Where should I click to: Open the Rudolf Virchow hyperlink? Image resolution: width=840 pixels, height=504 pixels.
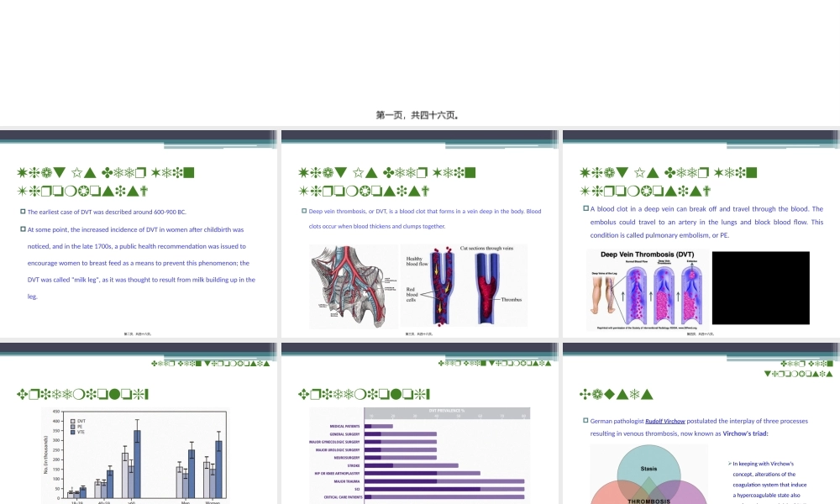click(664, 420)
